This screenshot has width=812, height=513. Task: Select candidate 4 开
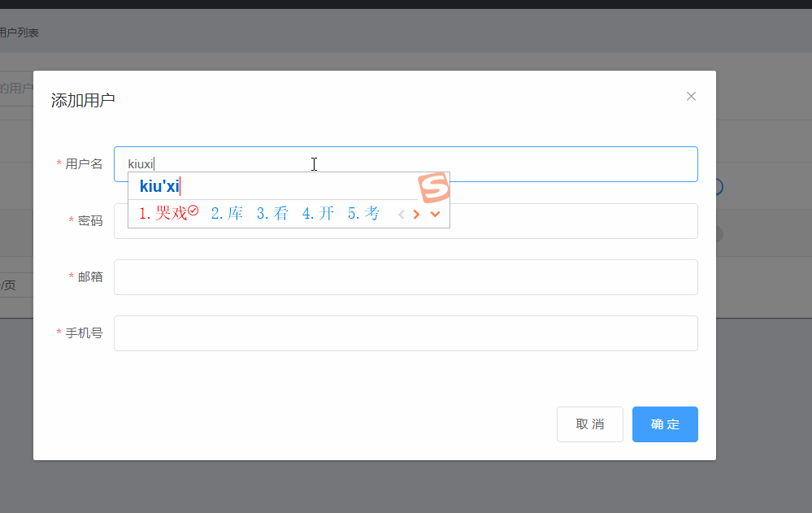coord(318,213)
